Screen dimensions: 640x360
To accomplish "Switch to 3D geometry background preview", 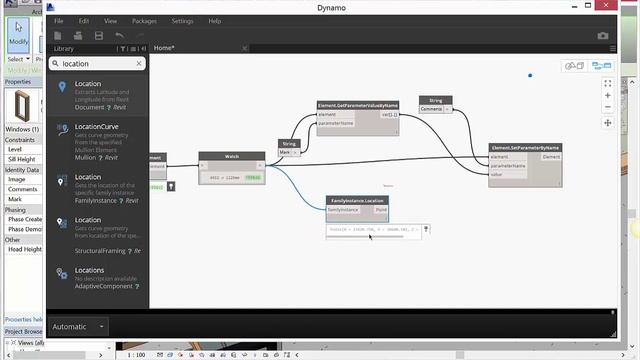I will (575, 65).
